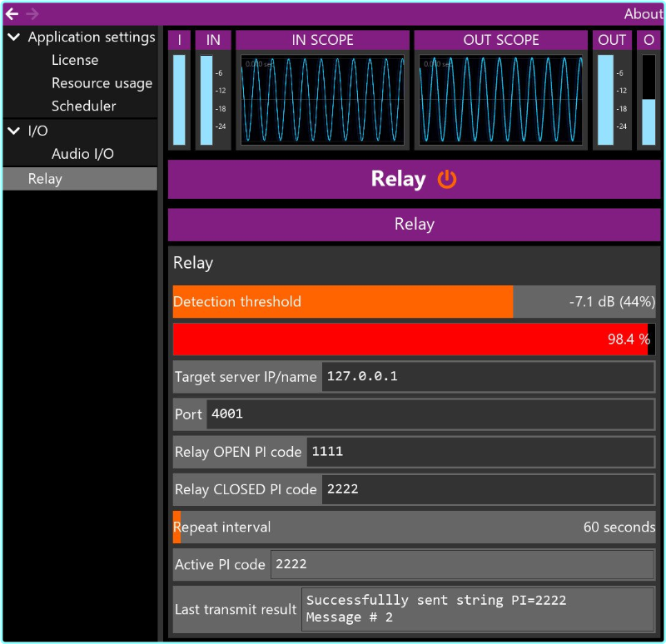
Task: Adjust the Detection threshold slider
Action: click(414, 302)
